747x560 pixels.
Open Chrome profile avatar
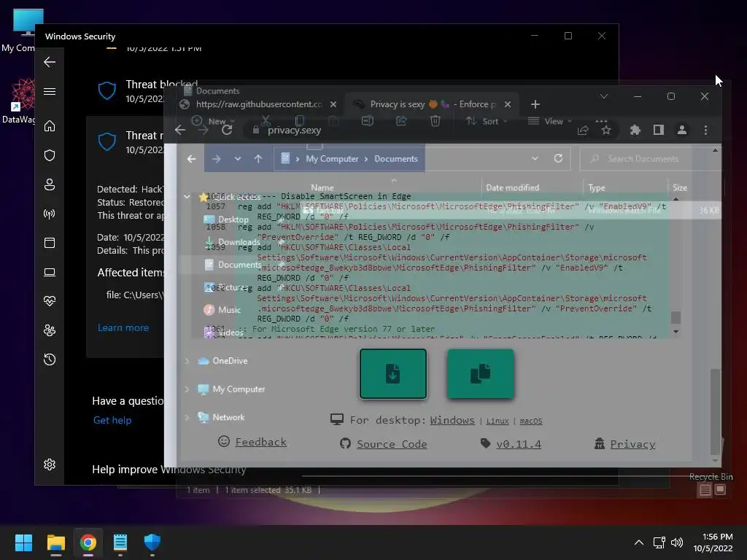(x=682, y=130)
